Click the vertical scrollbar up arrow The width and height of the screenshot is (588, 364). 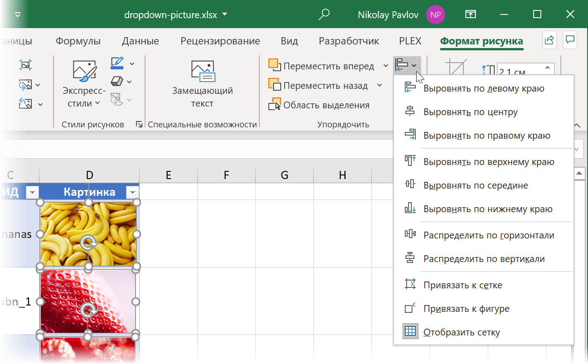tap(579, 174)
